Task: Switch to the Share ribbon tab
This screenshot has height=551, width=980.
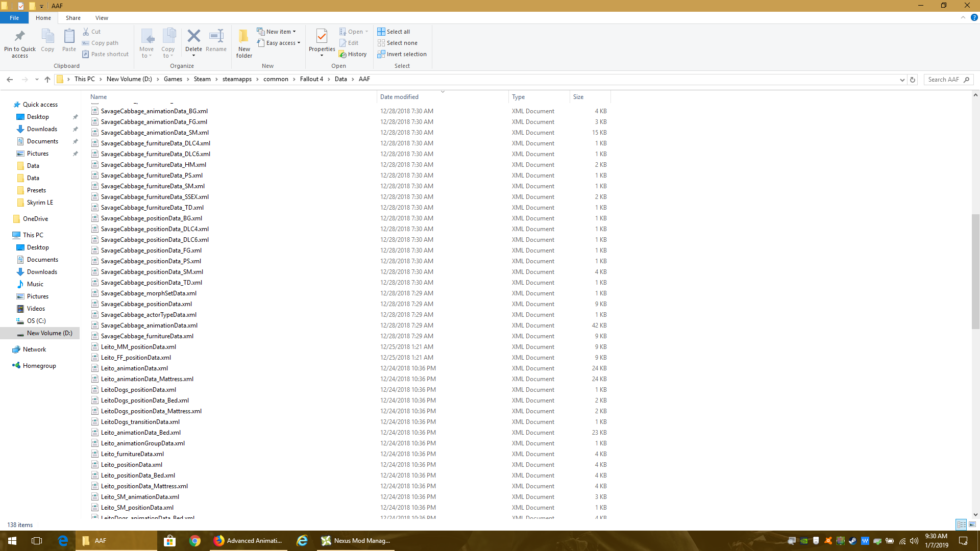Action: (x=73, y=18)
